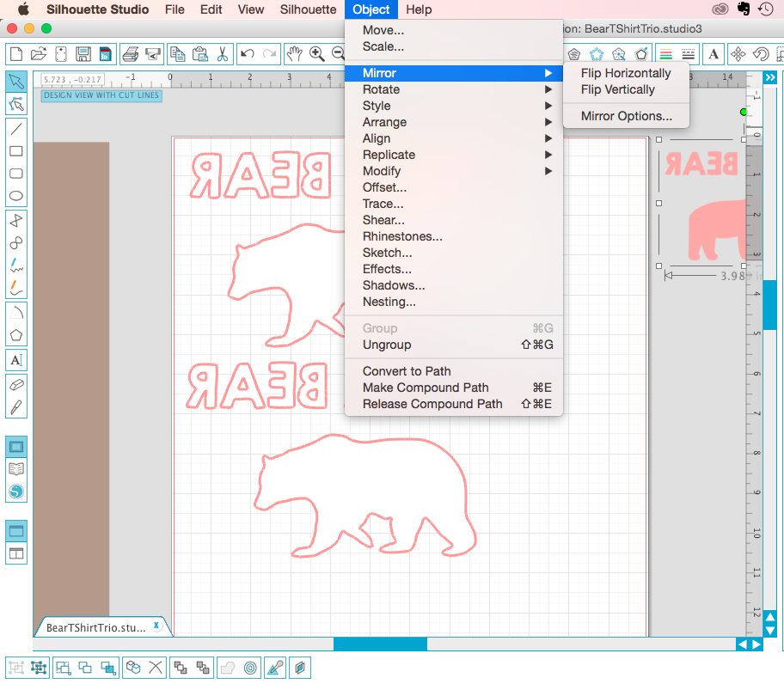Image resolution: width=784 pixels, height=684 pixels.
Task: Open the Text Style A panel icon
Action: coord(714,54)
